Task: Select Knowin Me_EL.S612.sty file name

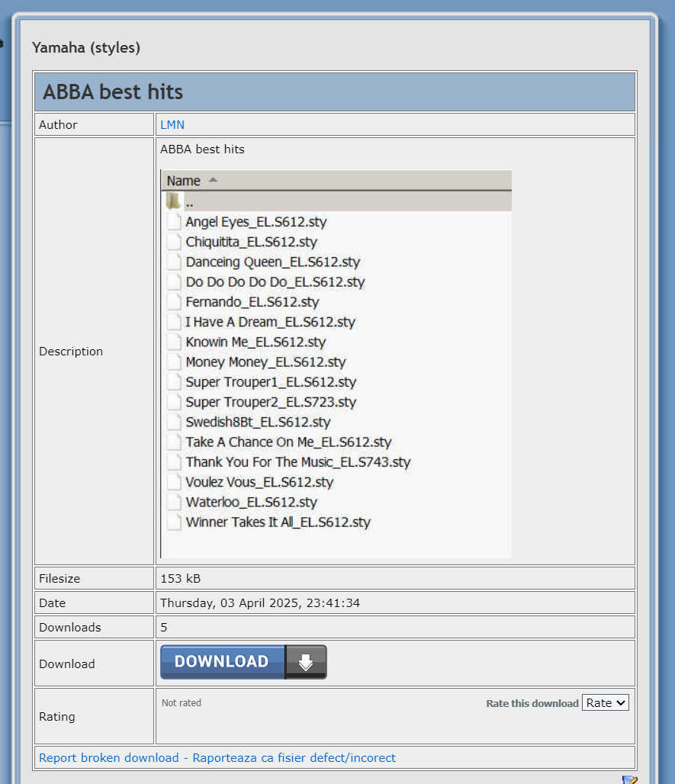Action: click(x=256, y=342)
